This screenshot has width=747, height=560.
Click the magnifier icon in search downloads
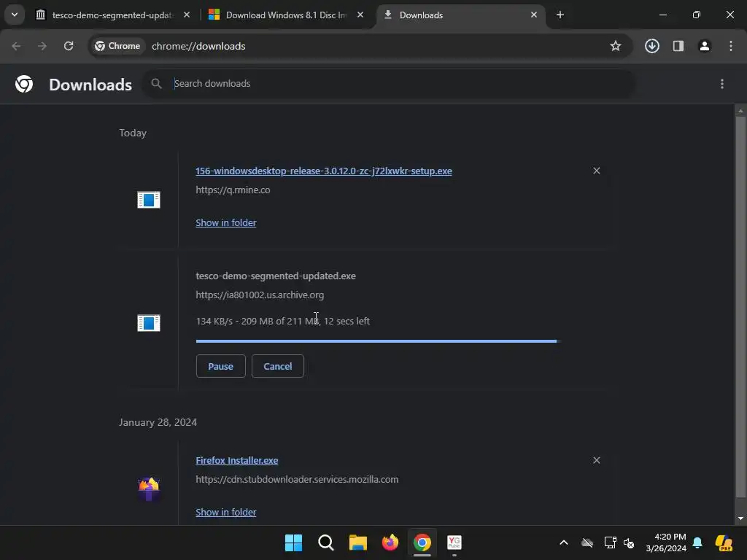point(156,84)
